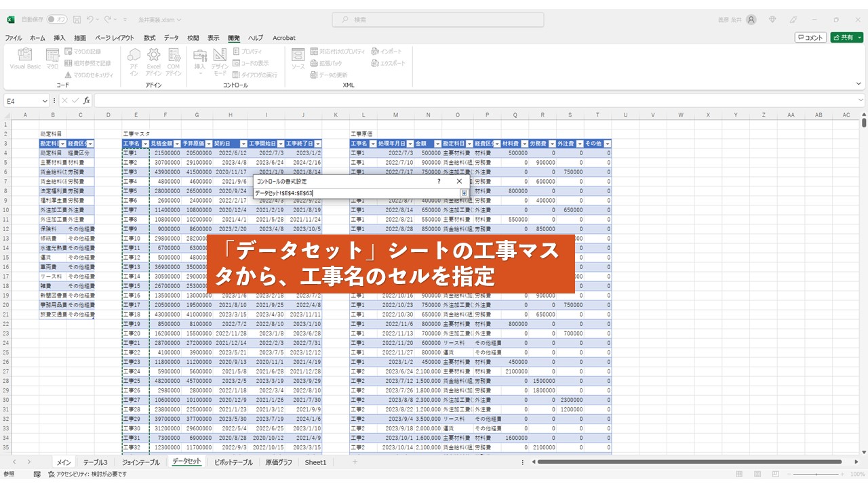Click the range reference field in コントロールの書式設定
Screen dimensions: 868x488
click(357, 193)
